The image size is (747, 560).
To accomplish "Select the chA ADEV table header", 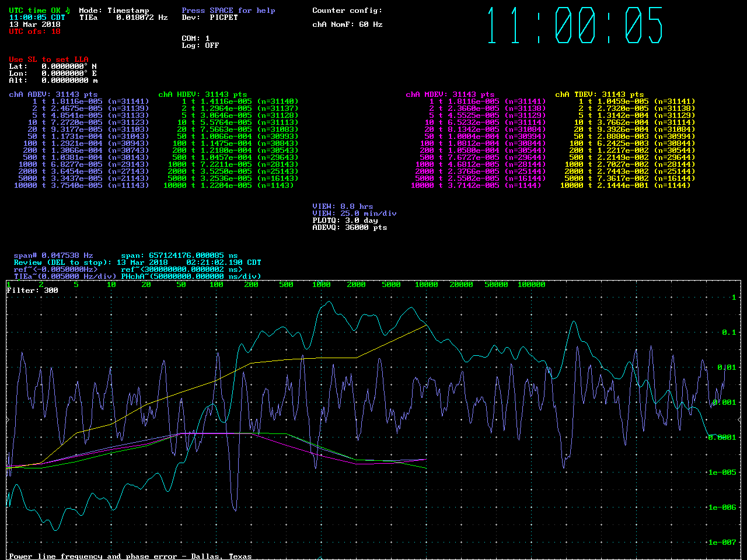I will click(x=53, y=94).
